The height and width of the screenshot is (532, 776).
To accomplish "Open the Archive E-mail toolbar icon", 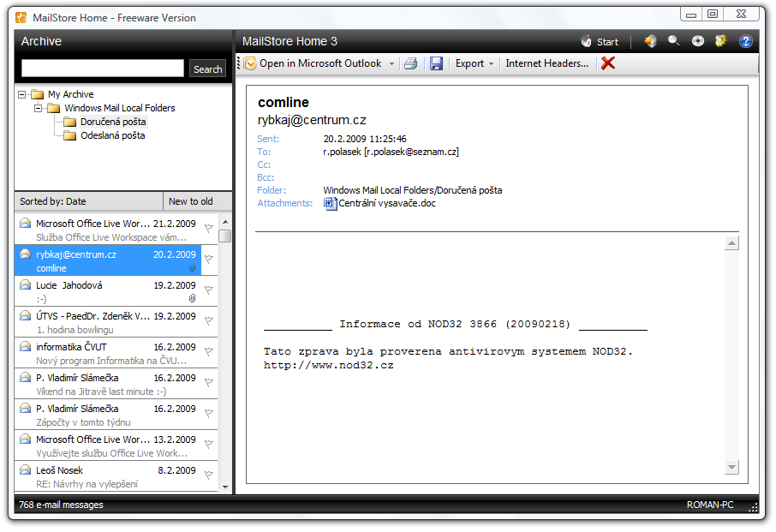I will (x=650, y=41).
